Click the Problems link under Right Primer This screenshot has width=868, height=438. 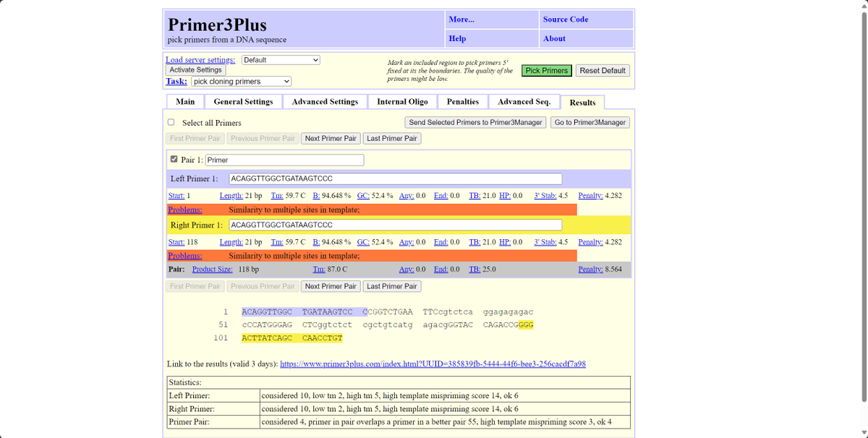[x=185, y=256]
